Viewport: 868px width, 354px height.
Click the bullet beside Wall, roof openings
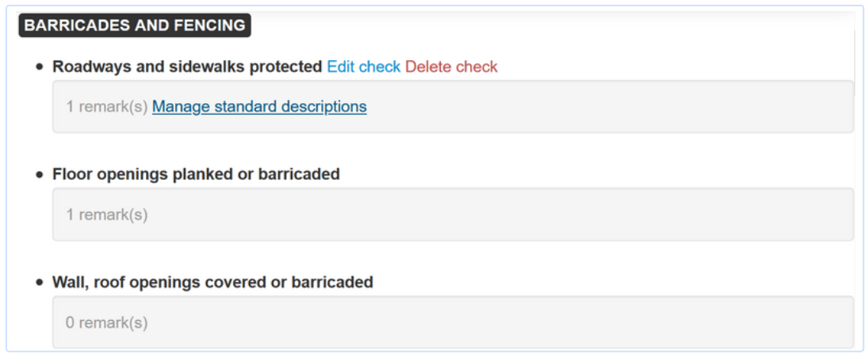(40, 283)
